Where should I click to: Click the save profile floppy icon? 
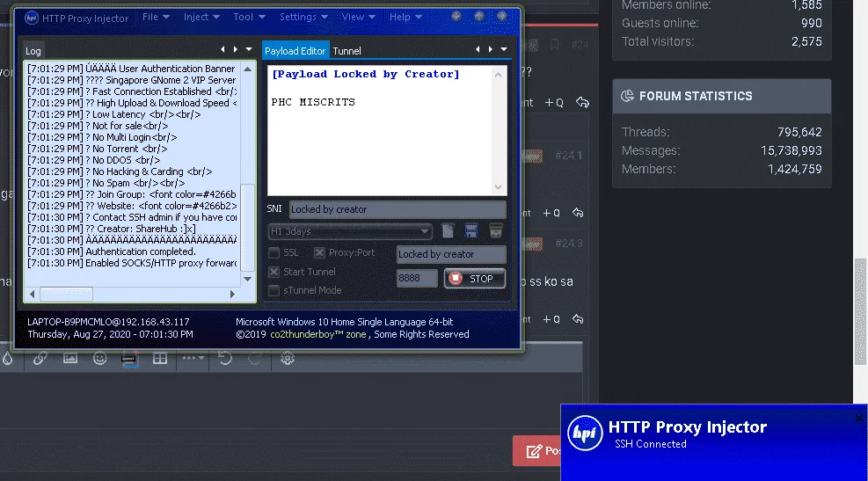(471, 230)
